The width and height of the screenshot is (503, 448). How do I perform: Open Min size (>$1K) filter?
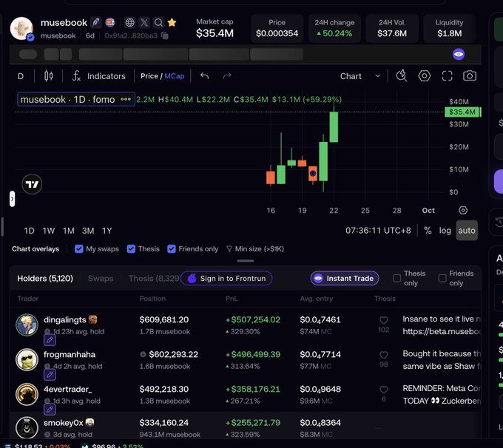255,249
